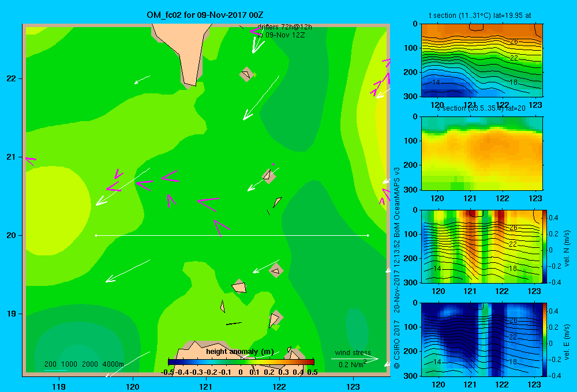Click the height anomaly color bar

click(x=241, y=361)
